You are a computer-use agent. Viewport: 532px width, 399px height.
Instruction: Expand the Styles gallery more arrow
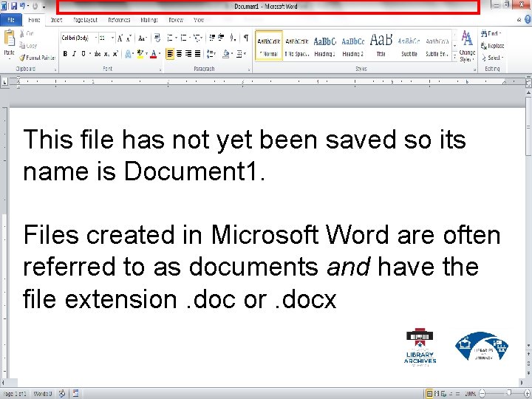coord(455,58)
